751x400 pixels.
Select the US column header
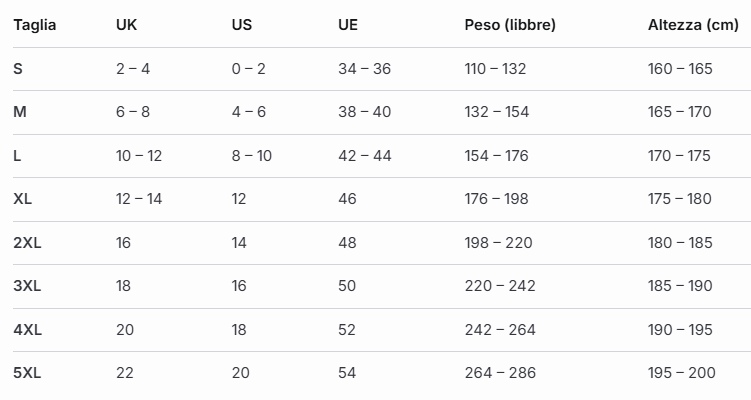click(241, 25)
